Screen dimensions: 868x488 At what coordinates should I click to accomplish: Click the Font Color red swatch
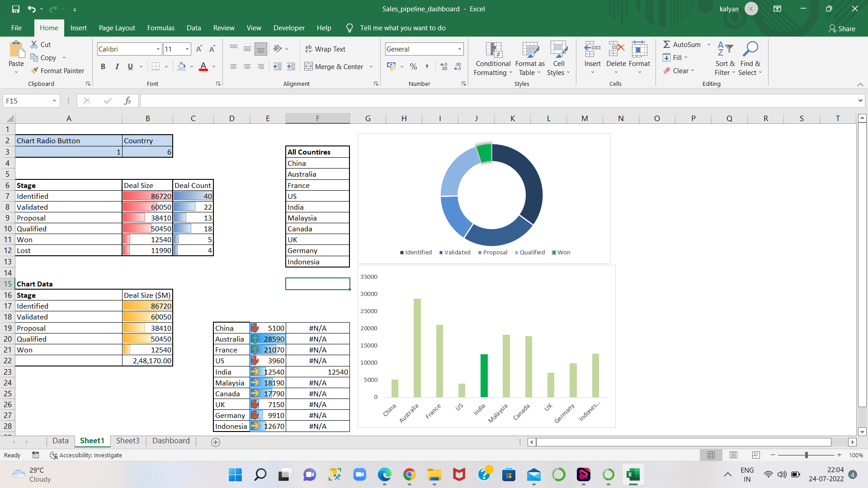[203, 70]
